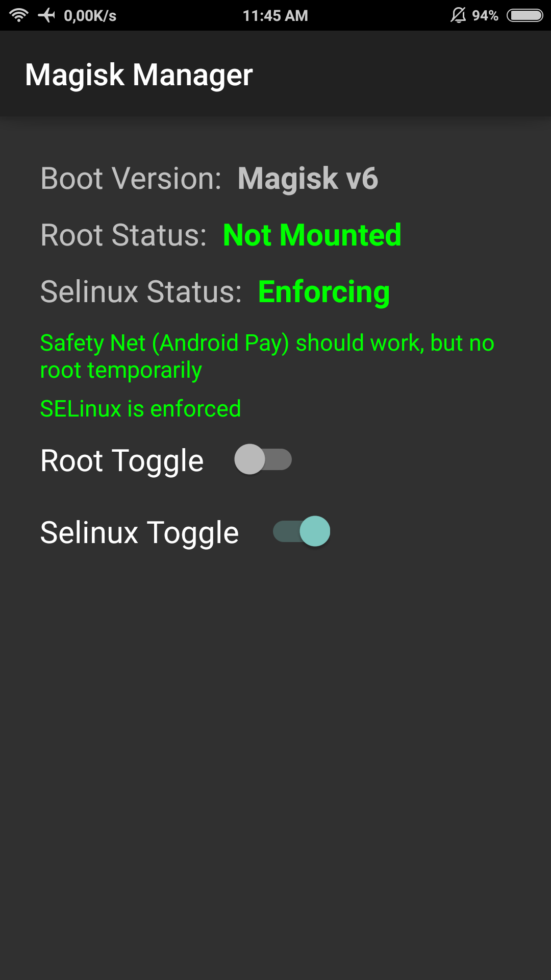Tap the muted bell notification icon
Viewport: 551px width, 980px height.
tap(458, 15)
